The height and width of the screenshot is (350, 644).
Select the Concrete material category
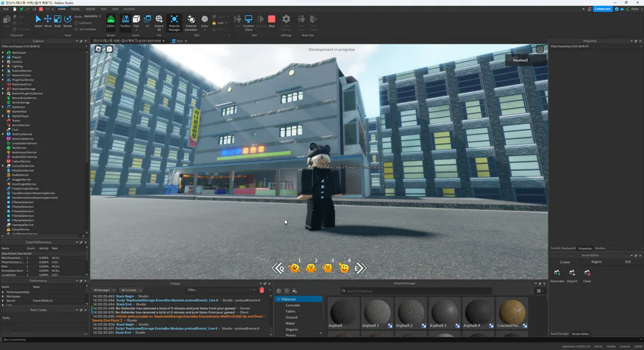pyautogui.click(x=293, y=305)
